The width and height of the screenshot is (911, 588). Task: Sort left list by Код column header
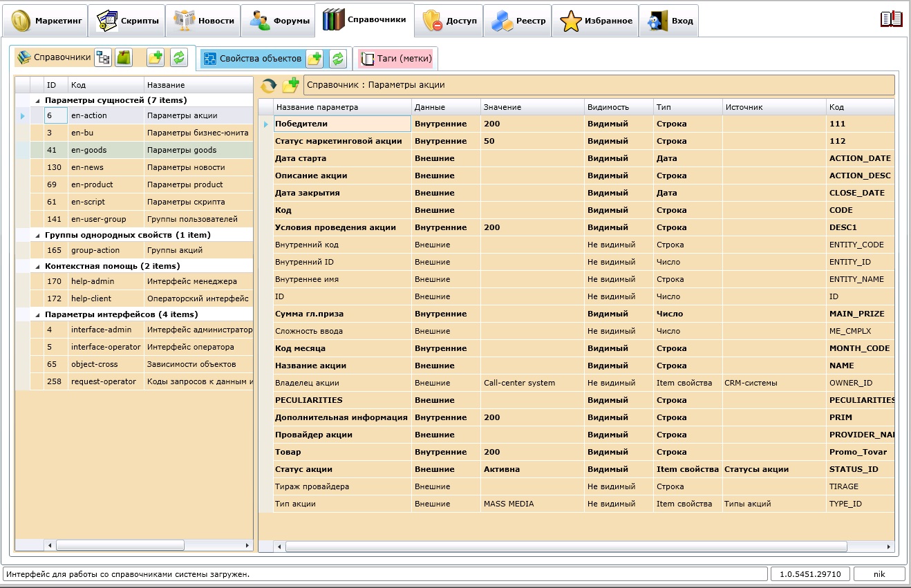coord(106,85)
